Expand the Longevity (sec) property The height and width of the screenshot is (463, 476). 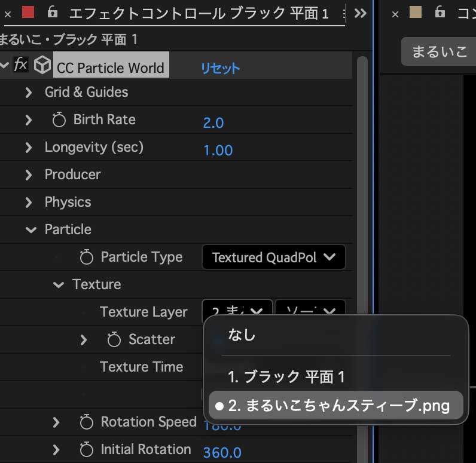[28, 148]
